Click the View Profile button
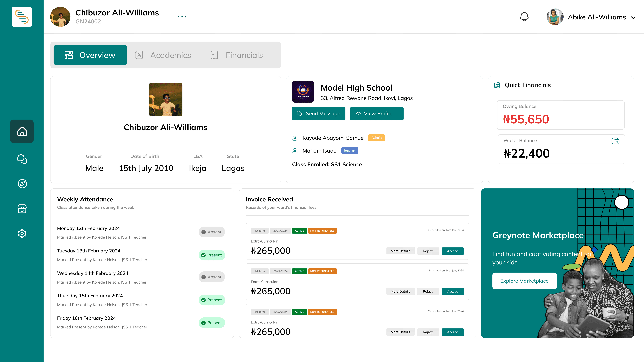 click(x=377, y=114)
